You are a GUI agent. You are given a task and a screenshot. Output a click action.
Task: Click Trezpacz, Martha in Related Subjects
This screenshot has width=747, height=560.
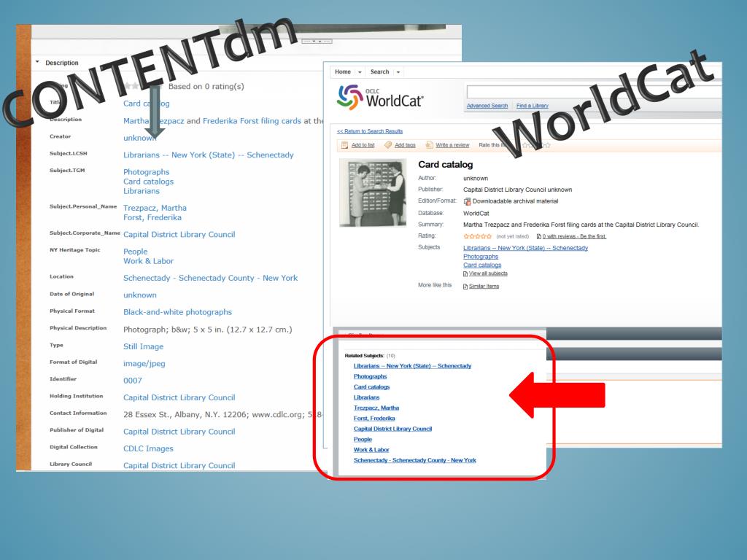tap(376, 408)
